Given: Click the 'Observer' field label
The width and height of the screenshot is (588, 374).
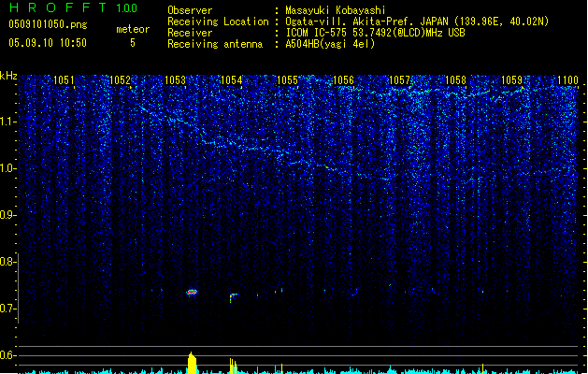Looking at the screenshot, I should click(190, 10).
